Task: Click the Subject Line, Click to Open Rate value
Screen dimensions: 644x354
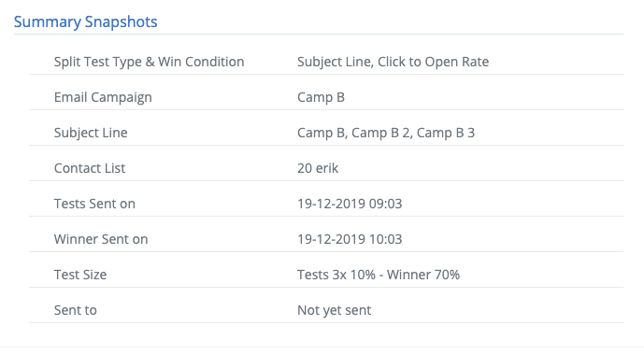Action: click(x=394, y=62)
